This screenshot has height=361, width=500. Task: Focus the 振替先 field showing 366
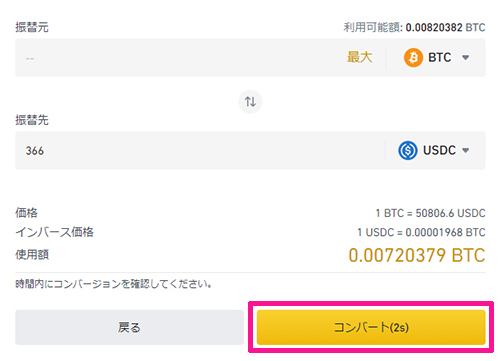coord(200,150)
